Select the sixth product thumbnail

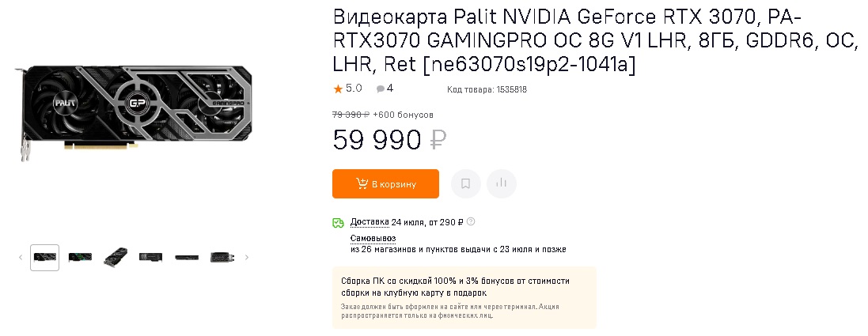click(221, 257)
